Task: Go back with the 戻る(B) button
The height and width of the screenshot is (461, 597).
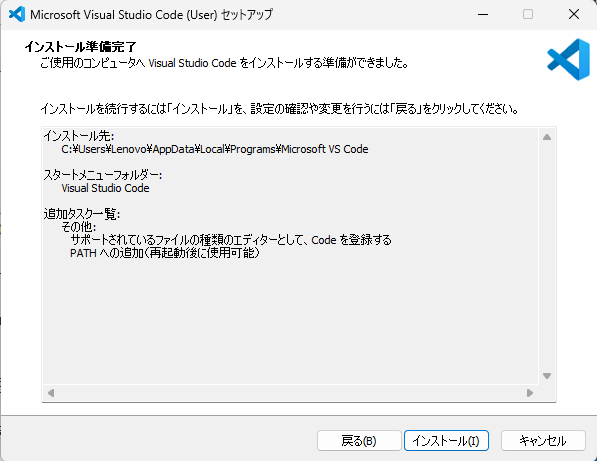Action: coord(359,440)
